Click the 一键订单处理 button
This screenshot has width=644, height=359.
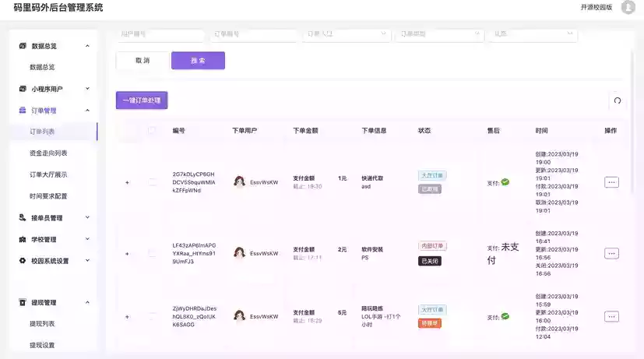click(142, 100)
